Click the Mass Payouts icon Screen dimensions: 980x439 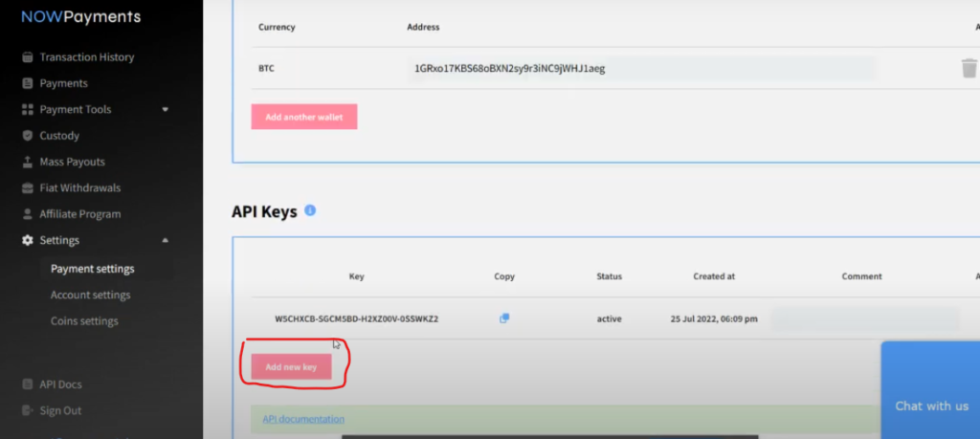(28, 162)
